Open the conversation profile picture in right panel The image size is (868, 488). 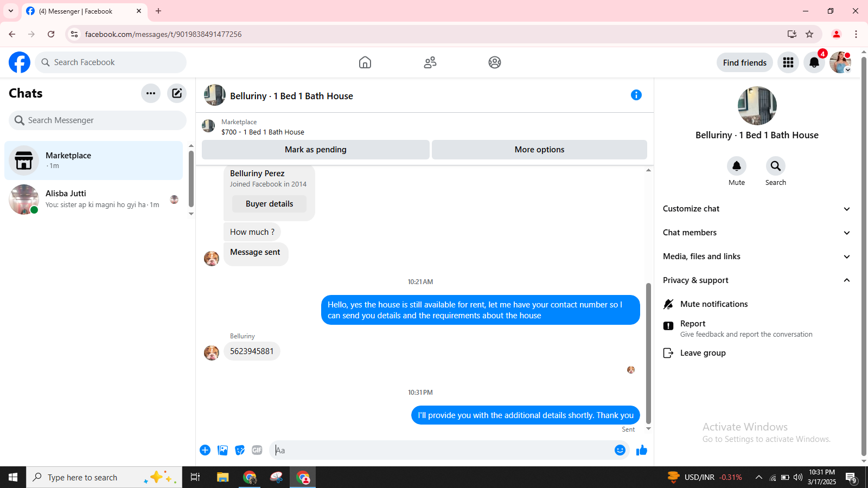pyautogui.click(x=757, y=106)
